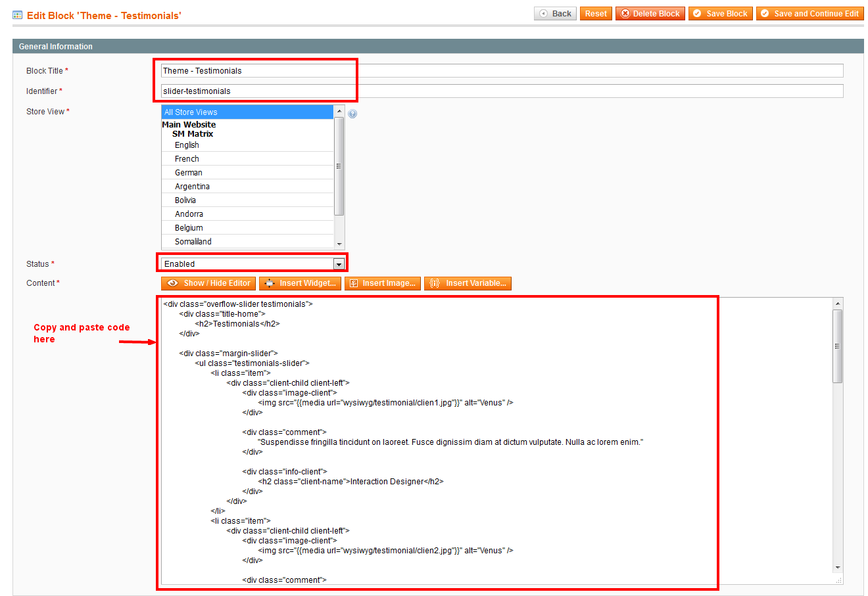Click the variable icon on Insert Variable
The image size is (868, 596).
[x=435, y=283]
